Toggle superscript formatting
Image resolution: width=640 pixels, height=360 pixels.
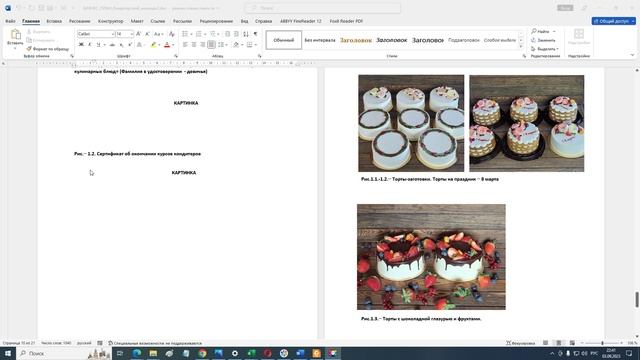point(130,45)
